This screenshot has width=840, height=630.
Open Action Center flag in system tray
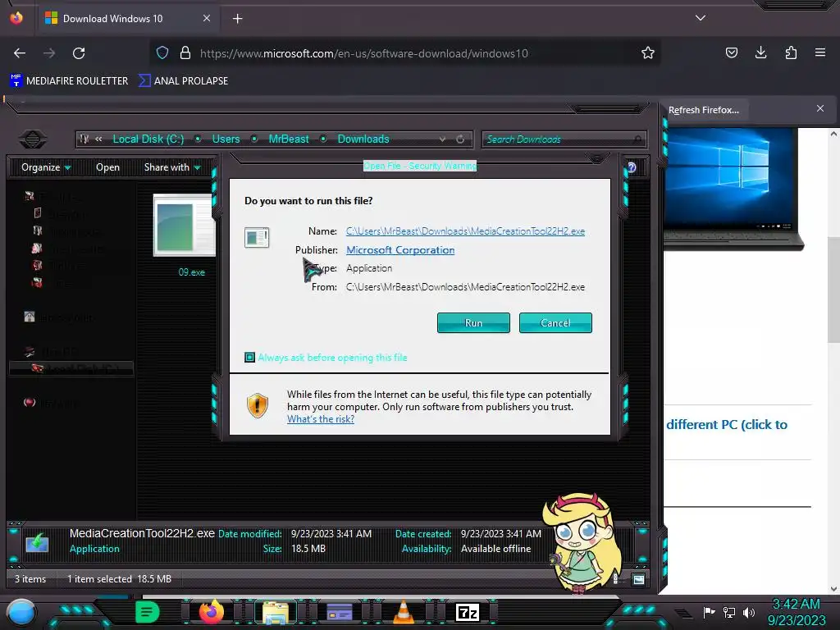[x=710, y=612]
